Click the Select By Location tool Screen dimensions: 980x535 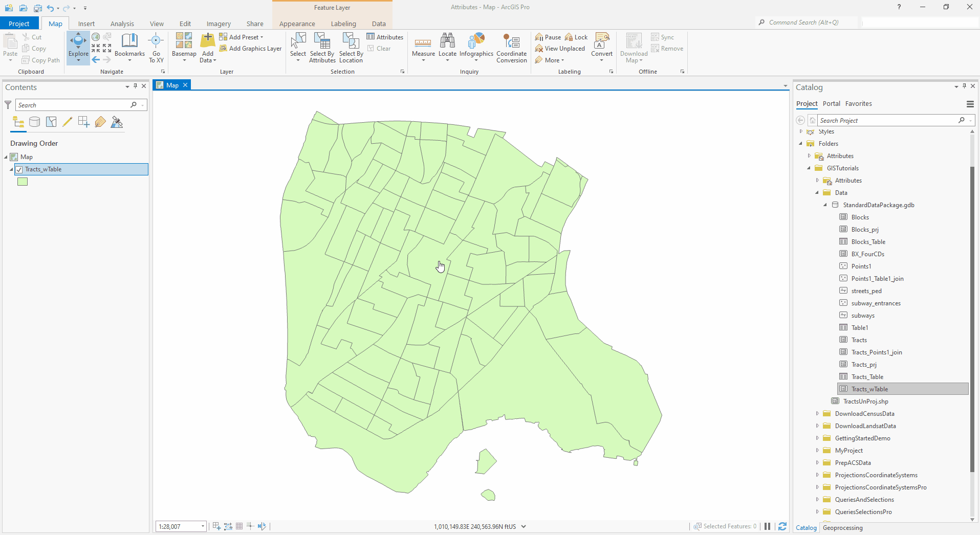click(x=351, y=48)
